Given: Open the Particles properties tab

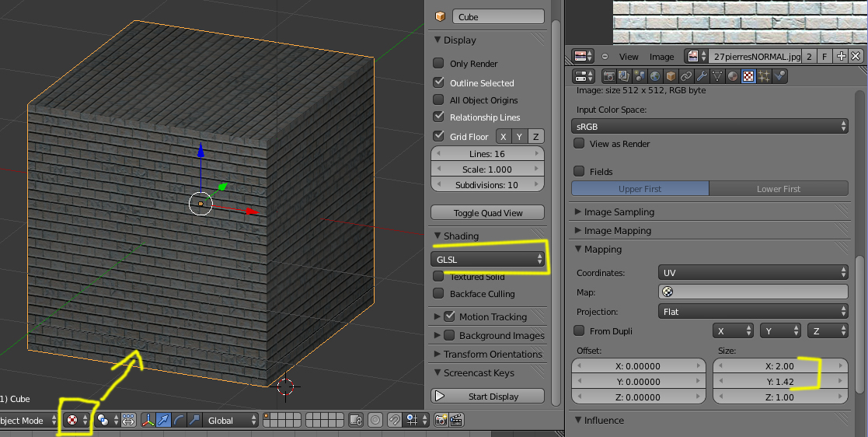Looking at the screenshot, I should pyautogui.click(x=763, y=76).
